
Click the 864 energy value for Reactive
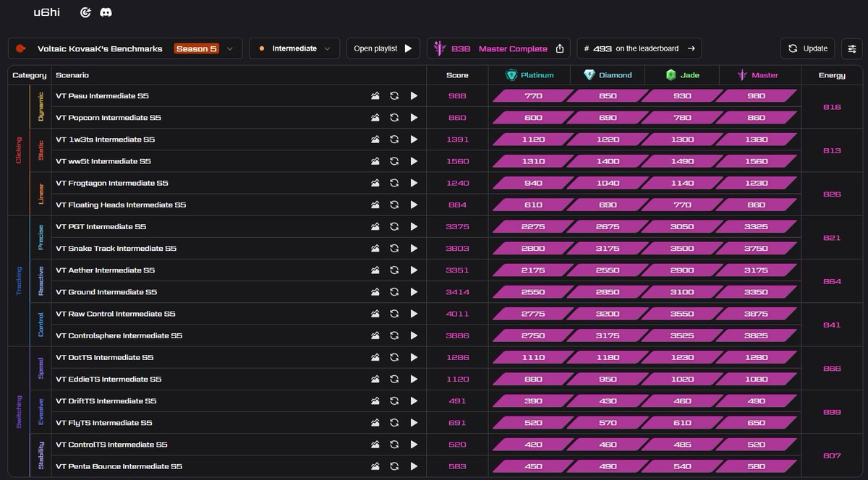[x=832, y=281]
